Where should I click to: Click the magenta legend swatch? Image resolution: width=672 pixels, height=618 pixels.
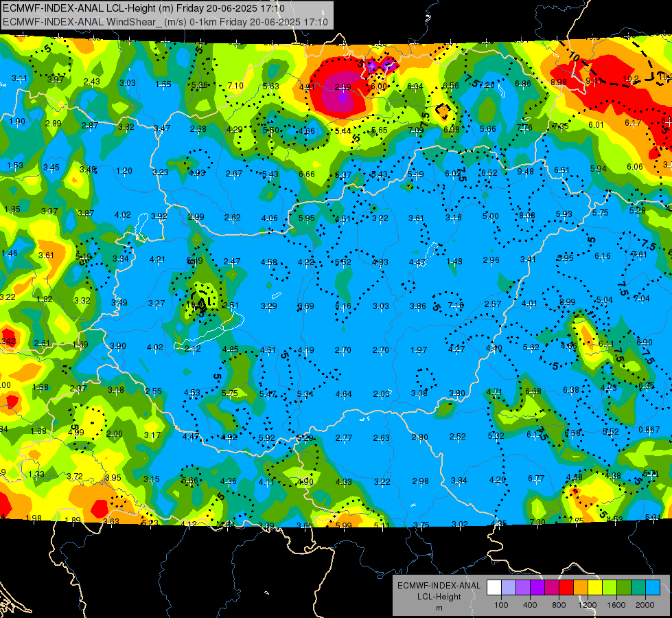coord(552,588)
